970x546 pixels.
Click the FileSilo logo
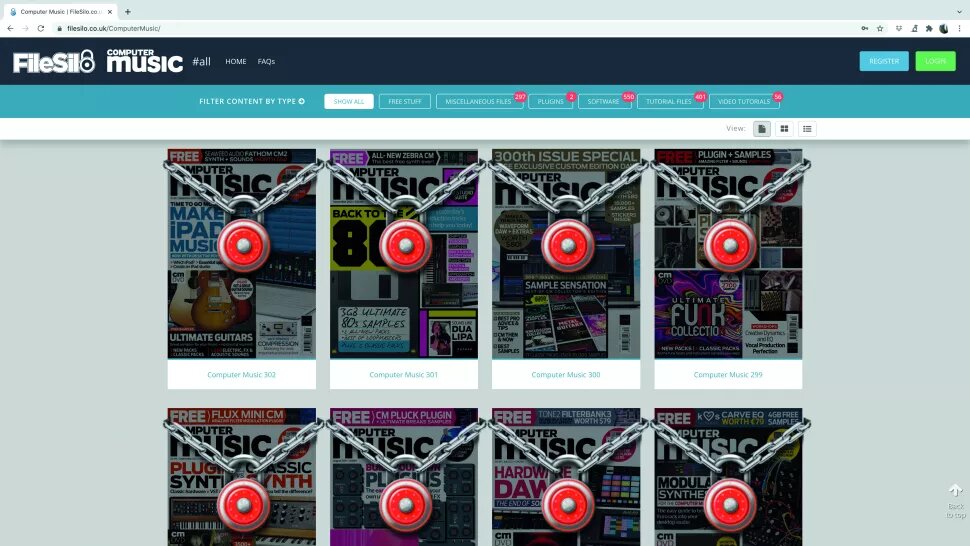coord(54,62)
